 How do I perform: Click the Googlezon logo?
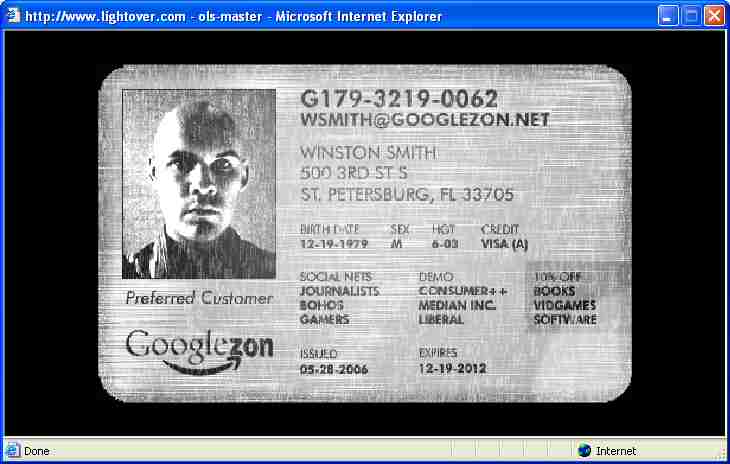coord(199,352)
